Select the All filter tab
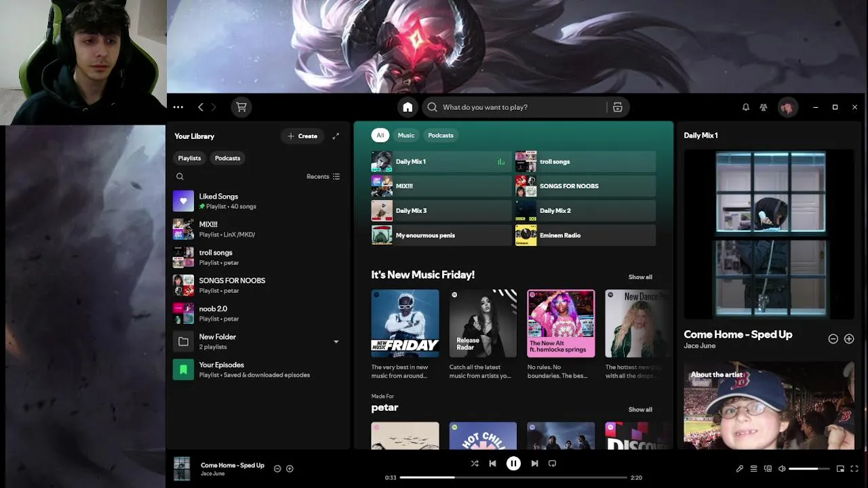Image resolution: width=868 pixels, height=488 pixels. coord(380,135)
